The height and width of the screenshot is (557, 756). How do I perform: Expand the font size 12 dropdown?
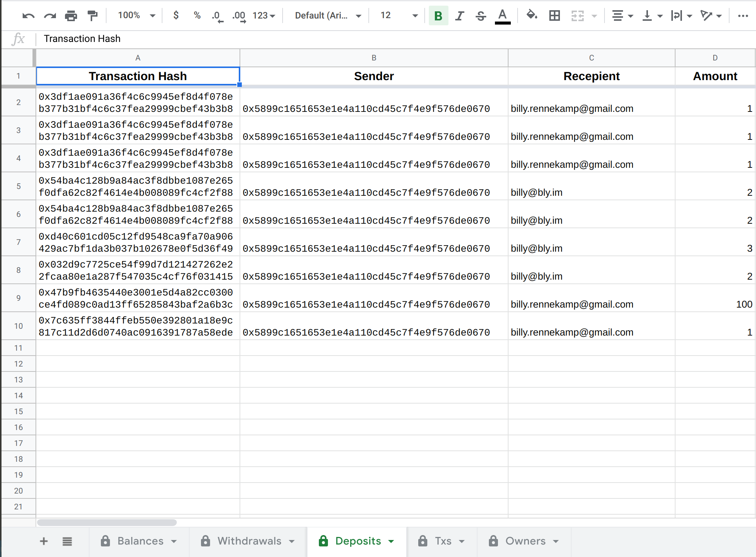[399, 15]
